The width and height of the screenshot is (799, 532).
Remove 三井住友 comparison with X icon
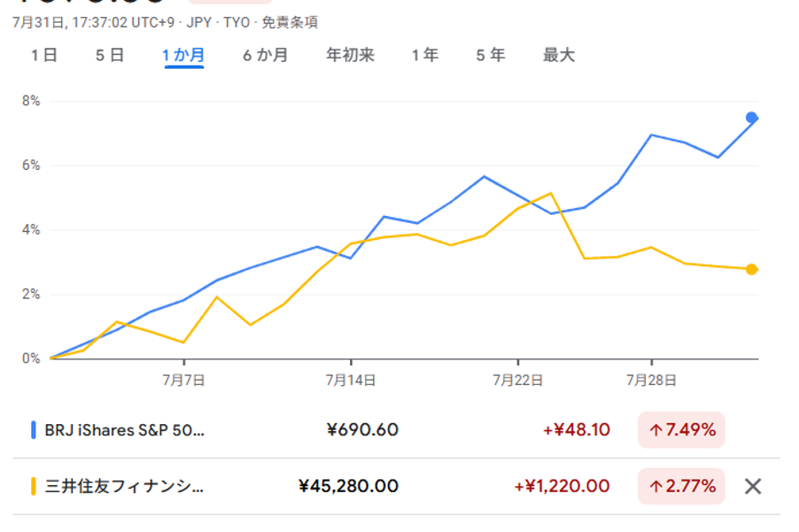(753, 486)
